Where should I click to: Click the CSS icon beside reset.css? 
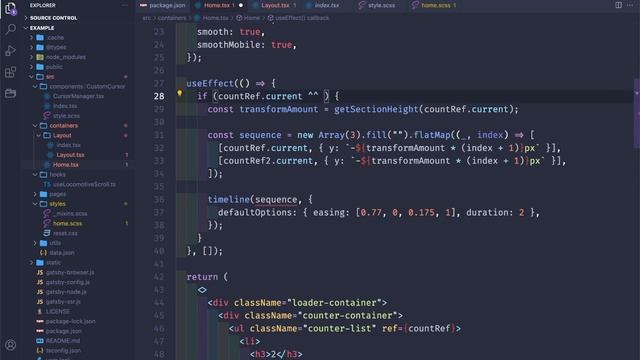point(47,233)
